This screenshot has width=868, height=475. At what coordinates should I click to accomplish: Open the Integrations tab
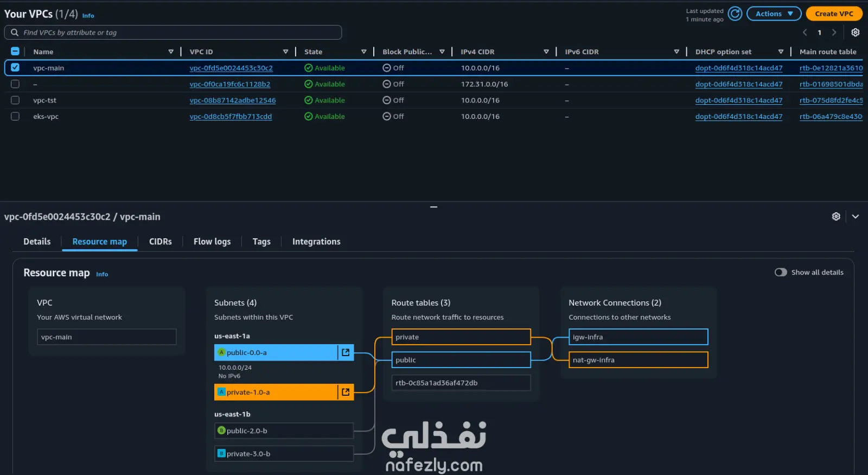316,242
